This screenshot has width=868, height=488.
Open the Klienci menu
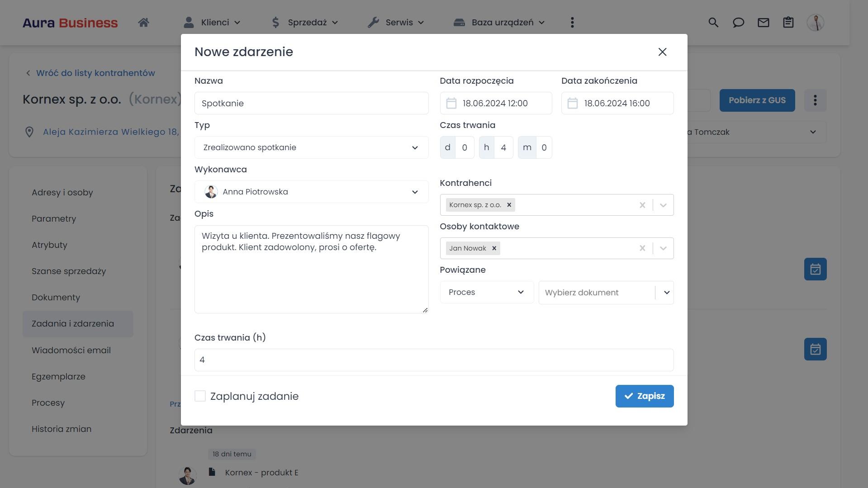pos(212,22)
